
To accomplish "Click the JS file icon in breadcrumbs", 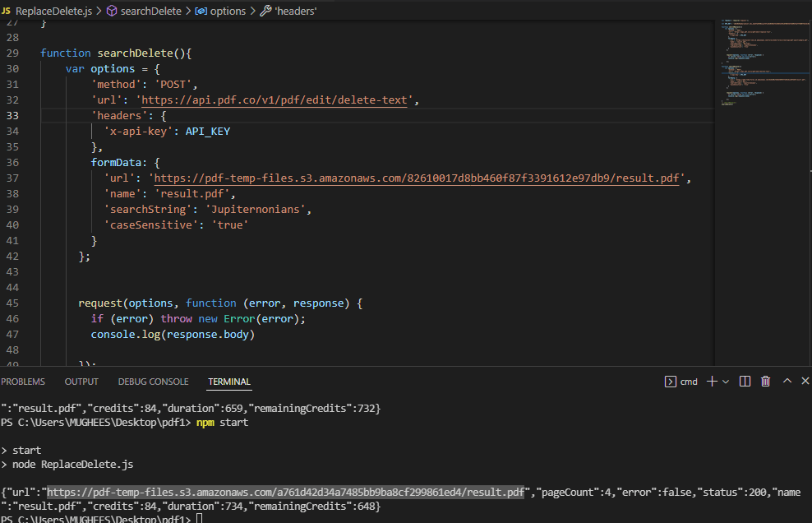I will [6, 11].
